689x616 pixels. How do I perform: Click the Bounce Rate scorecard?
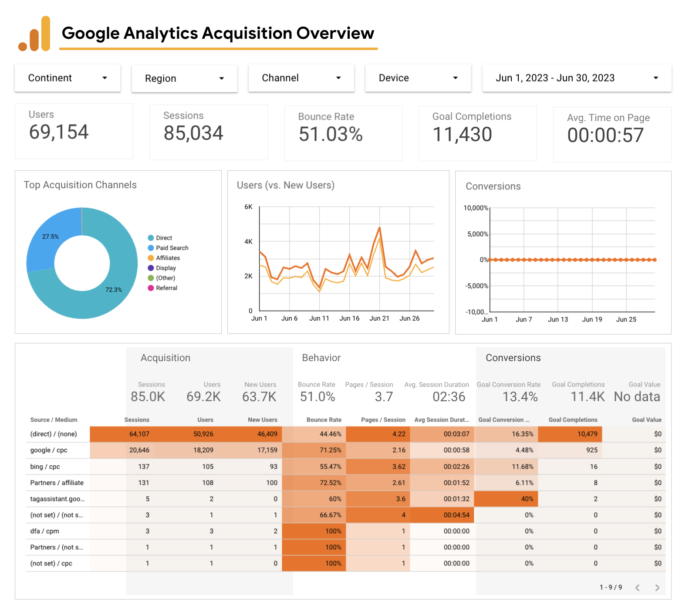coord(343,133)
